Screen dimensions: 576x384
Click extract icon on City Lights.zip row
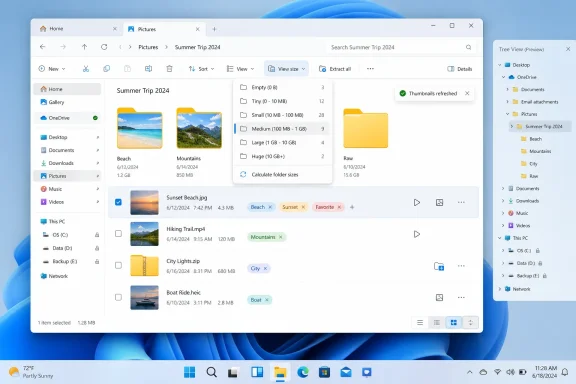(x=439, y=266)
